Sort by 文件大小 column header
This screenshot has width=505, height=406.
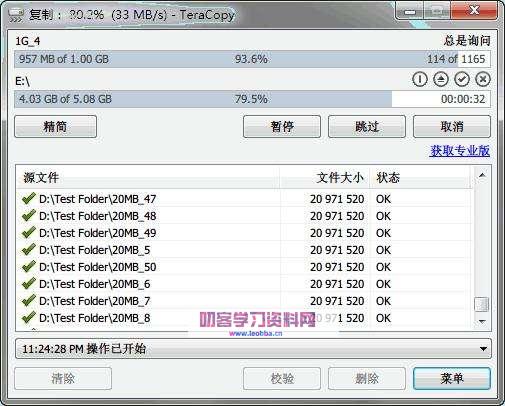(325, 178)
